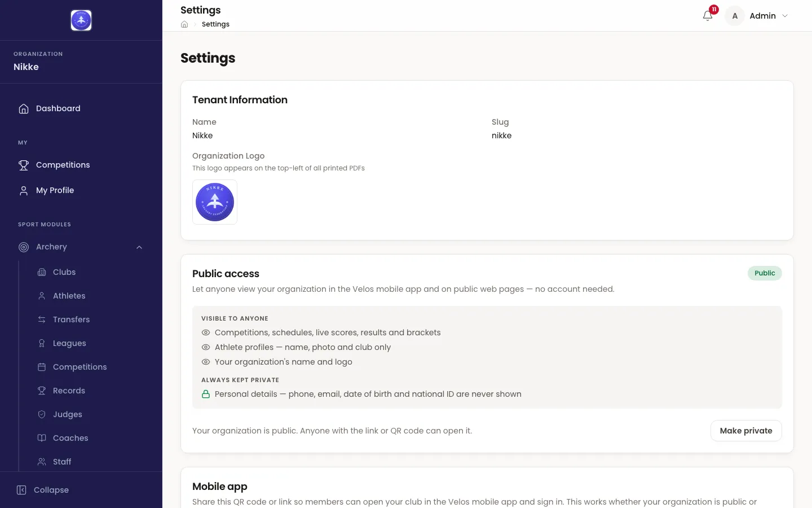Click the Nikke organization name in sidebar

(26, 67)
